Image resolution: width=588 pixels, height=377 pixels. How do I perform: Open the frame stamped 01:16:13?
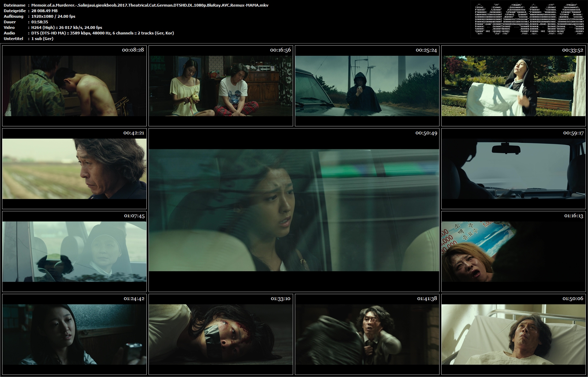pos(513,251)
